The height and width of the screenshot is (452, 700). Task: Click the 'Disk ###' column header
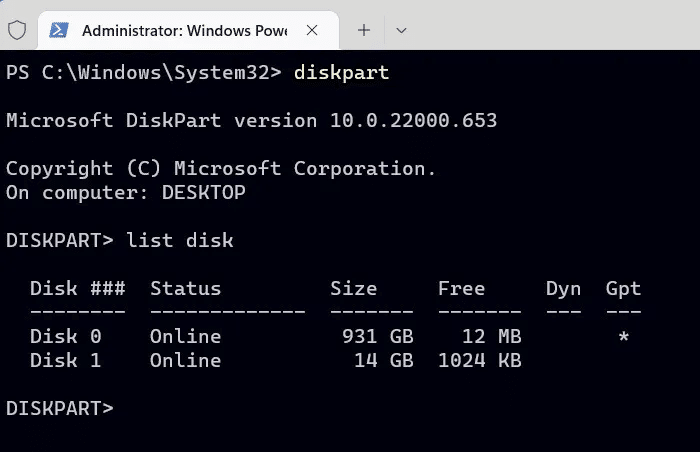point(78,289)
